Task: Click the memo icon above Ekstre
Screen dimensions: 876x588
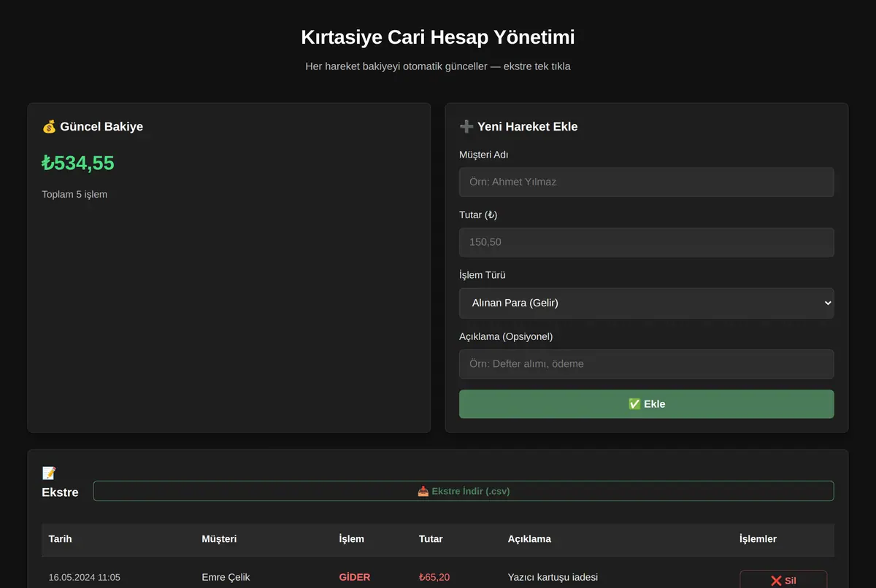Action: 49,473
